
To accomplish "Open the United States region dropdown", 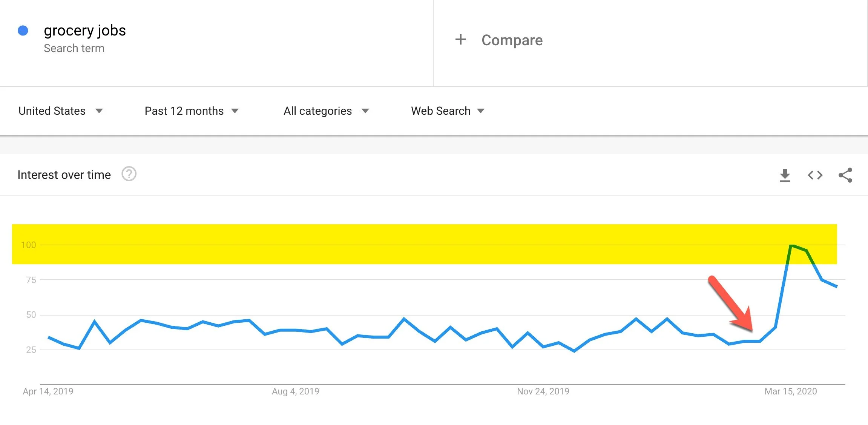I will click(x=61, y=111).
